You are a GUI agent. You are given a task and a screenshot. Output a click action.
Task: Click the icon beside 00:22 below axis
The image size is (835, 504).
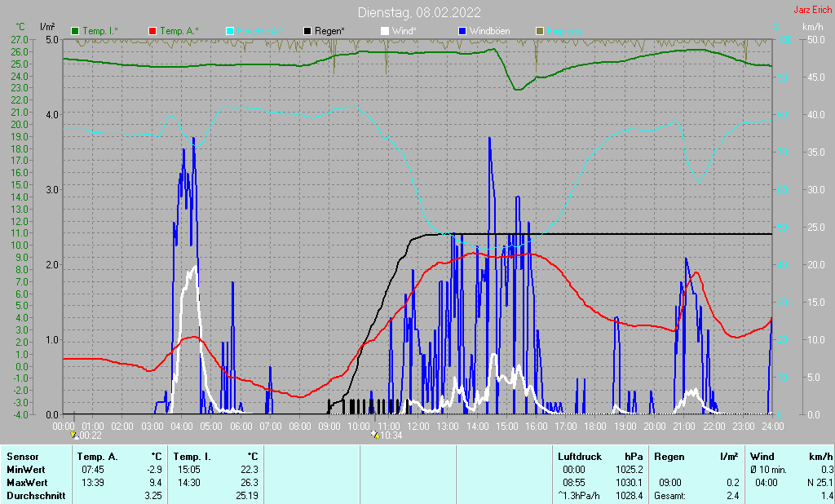(x=74, y=435)
